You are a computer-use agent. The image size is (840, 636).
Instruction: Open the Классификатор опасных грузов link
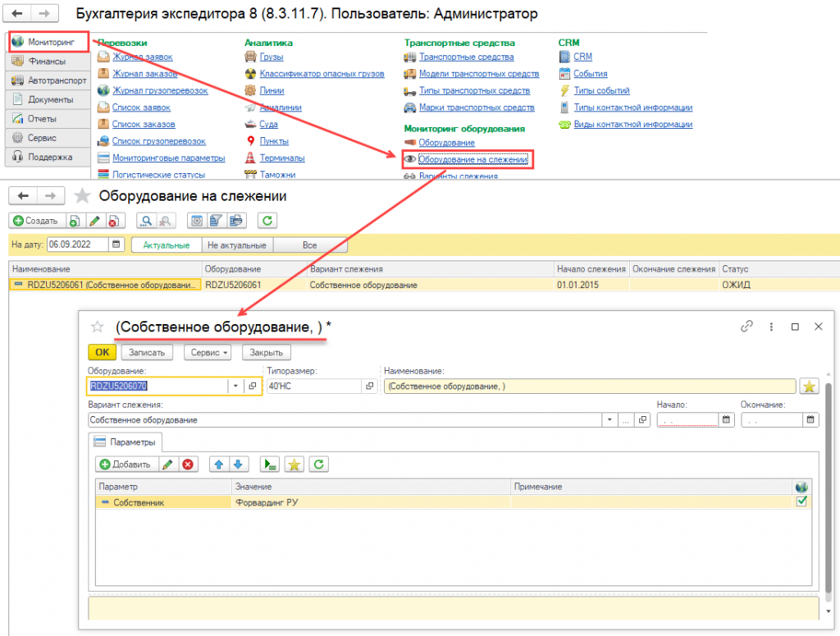tap(322, 73)
